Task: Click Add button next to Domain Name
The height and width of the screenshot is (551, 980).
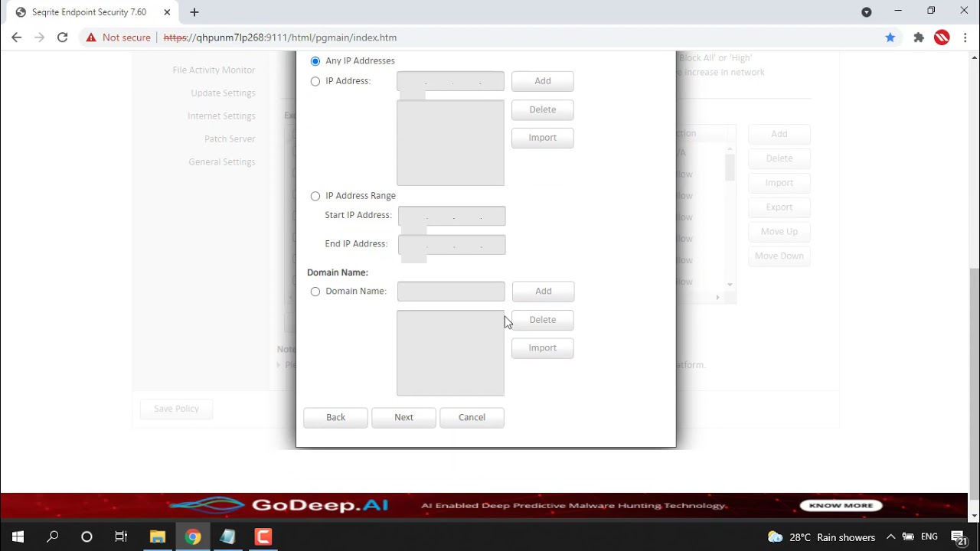Action: click(x=543, y=291)
